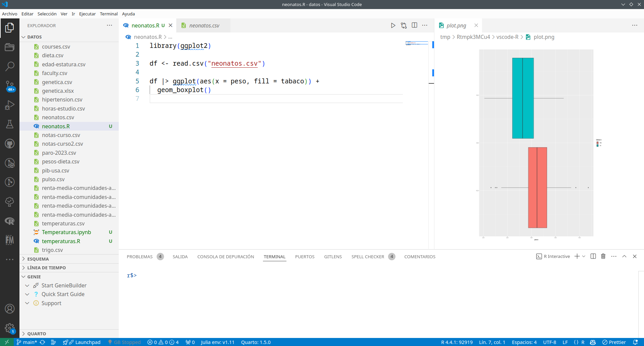The width and height of the screenshot is (644, 346).
Task: Collapse the GENIE section
Action: [34, 277]
